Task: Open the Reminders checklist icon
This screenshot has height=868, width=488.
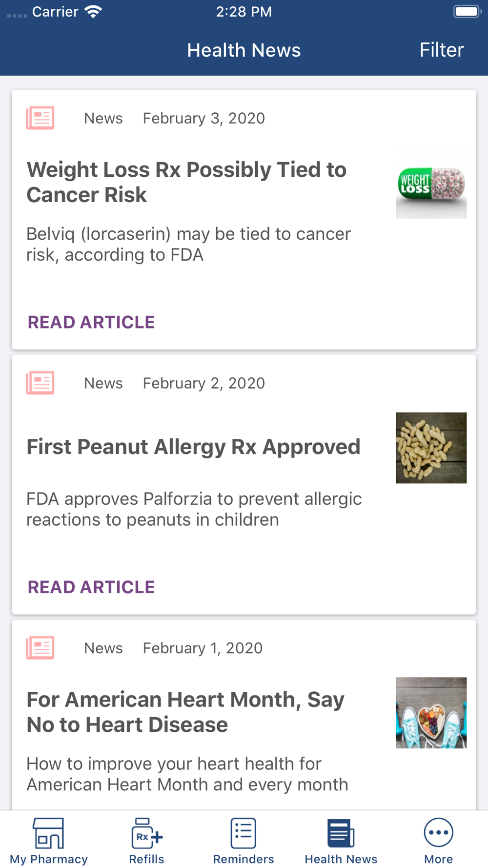Action: (x=244, y=833)
